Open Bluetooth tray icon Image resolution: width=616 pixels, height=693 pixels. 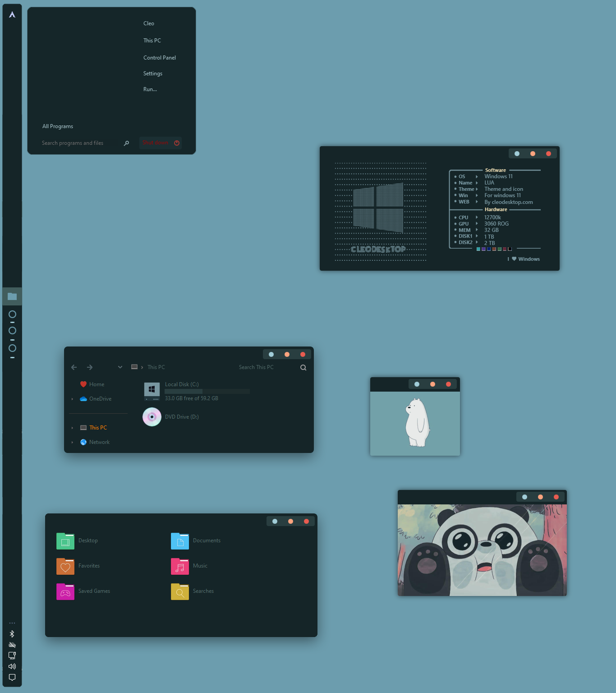click(12, 634)
